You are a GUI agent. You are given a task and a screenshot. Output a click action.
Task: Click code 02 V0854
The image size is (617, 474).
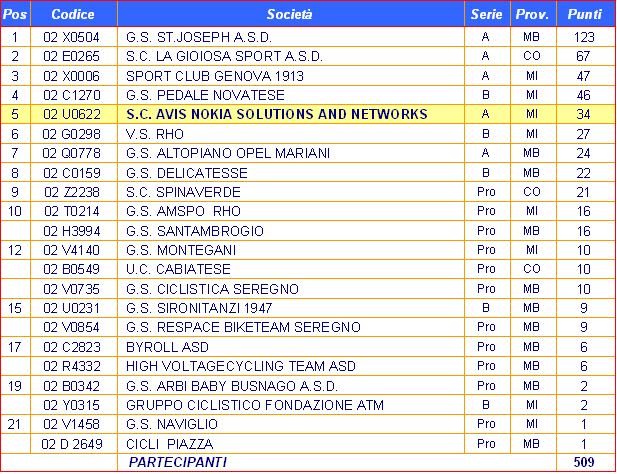[x=72, y=327]
